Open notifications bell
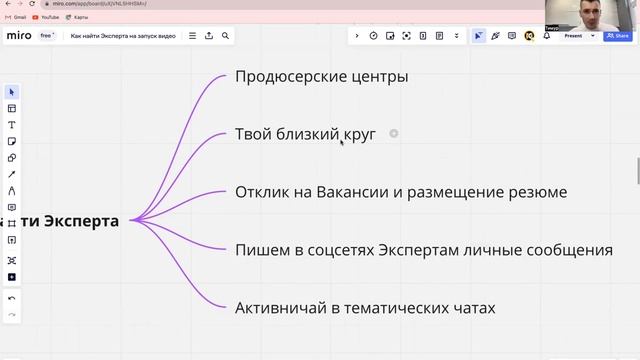640x360 pixels. coord(547,36)
